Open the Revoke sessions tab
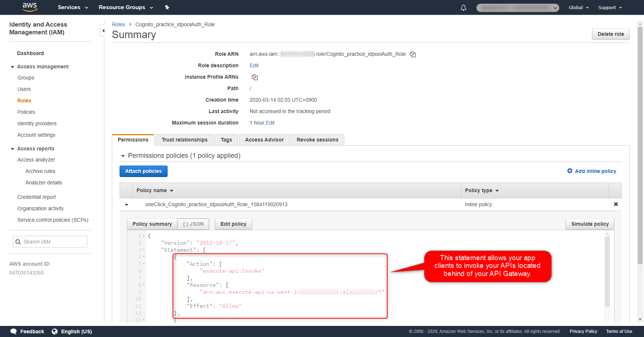644x337 pixels. tap(317, 140)
